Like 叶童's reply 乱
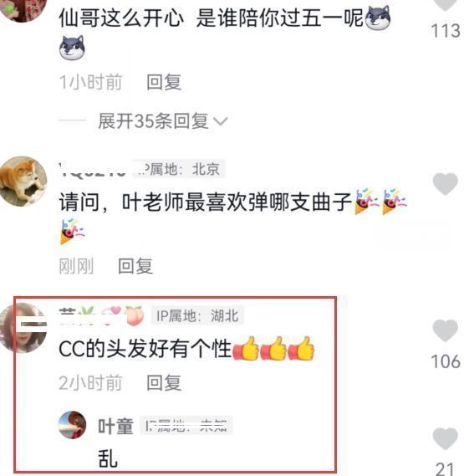Screen dimensions: 469x476 pyautogui.click(x=445, y=438)
